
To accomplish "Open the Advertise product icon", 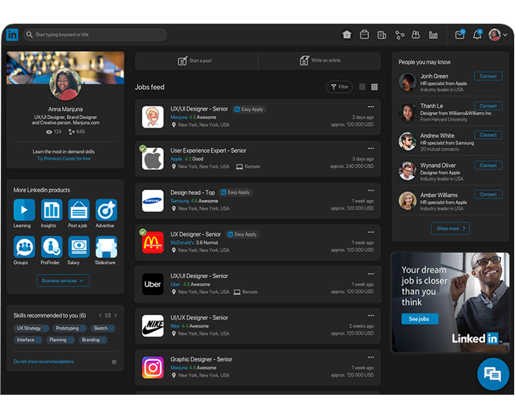I will 106,210.
